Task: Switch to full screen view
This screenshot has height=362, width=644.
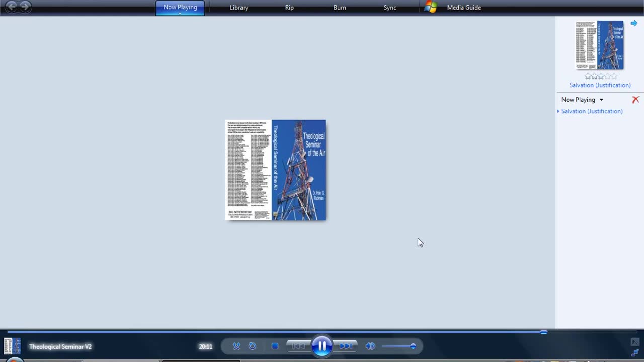Action: coord(635,342)
